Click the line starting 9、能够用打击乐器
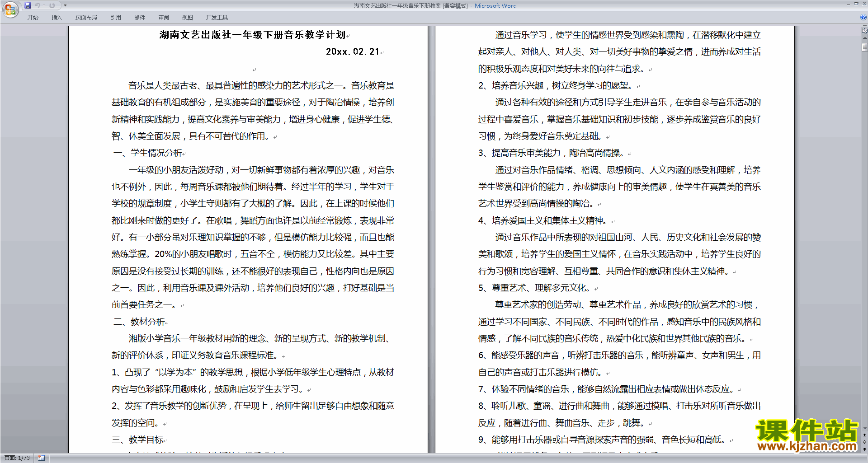Image resolution: width=868 pixels, height=463 pixels. pyautogui.click(x=602, y=440)
